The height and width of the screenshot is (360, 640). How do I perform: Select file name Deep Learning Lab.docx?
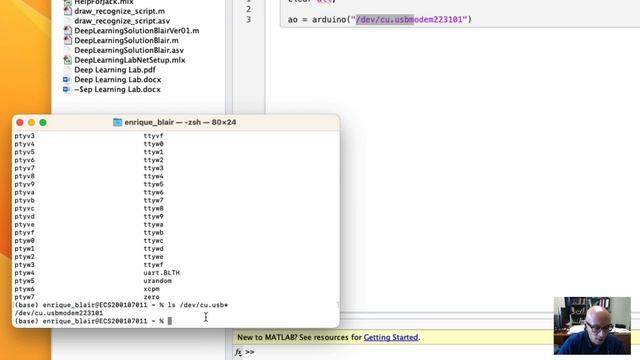coord(118,80)
